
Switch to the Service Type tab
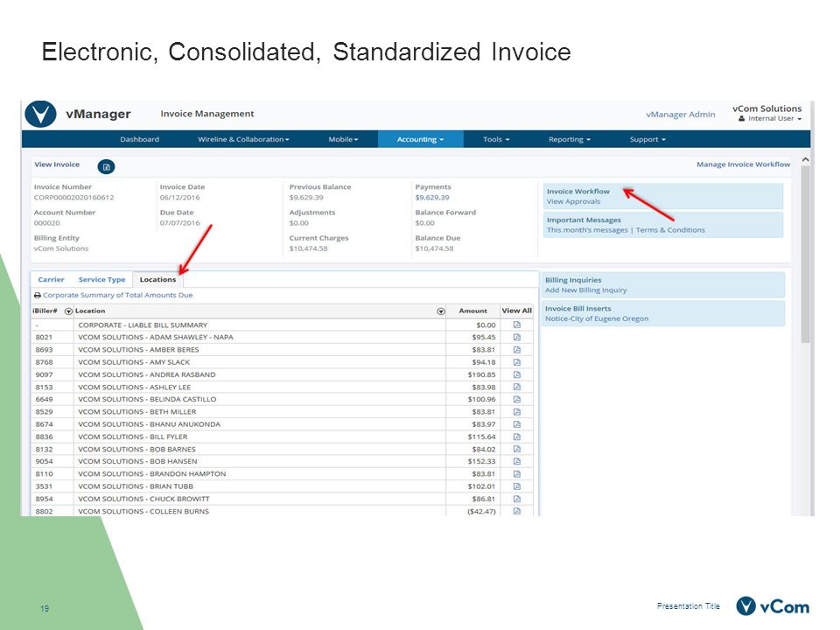(101, 280)
